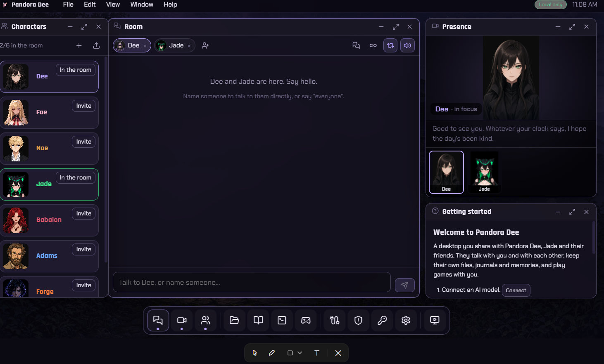This screenshot has height=364, width=604.
Task: Invite Babalon to the room
Action: (x=83, y=213)
